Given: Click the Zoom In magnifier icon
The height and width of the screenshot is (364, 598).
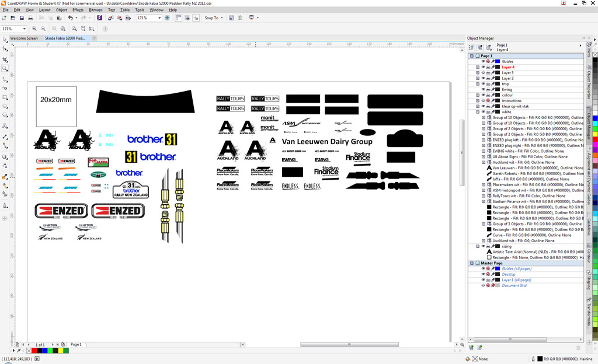Looking at the screenshot, I should coord(34,29).
